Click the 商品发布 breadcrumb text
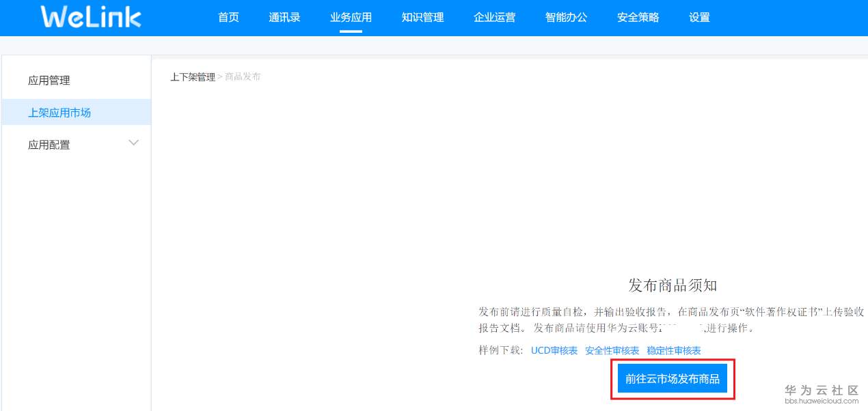The image size is (868, 411). click(x=243, y=77)
